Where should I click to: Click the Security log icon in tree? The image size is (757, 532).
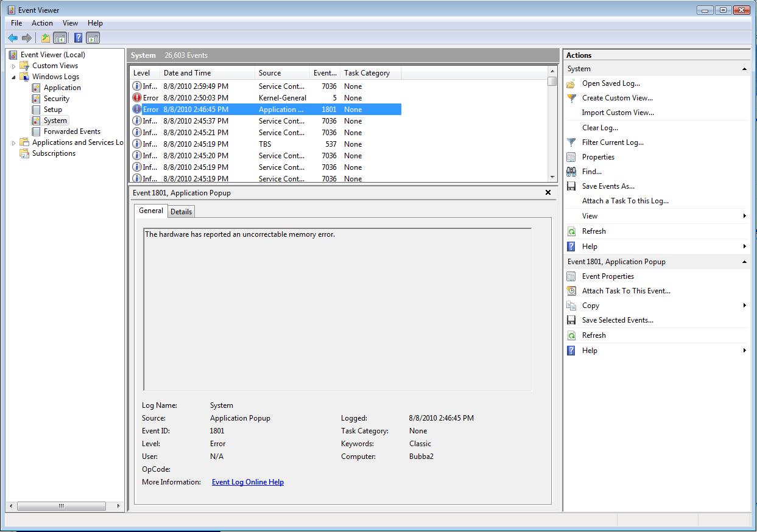click(37, 99)
